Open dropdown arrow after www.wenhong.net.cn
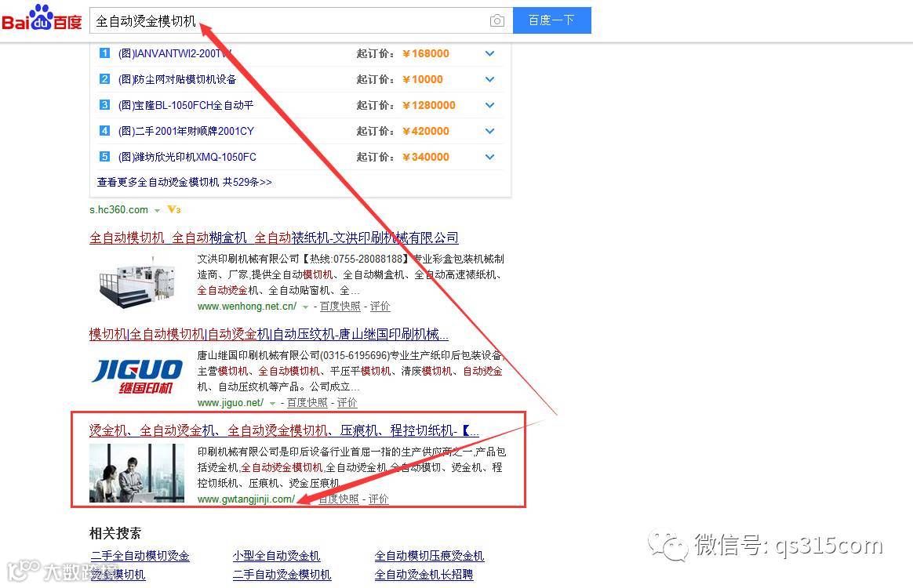This screenshot has height=588, width=913. [x=305, y=307]
